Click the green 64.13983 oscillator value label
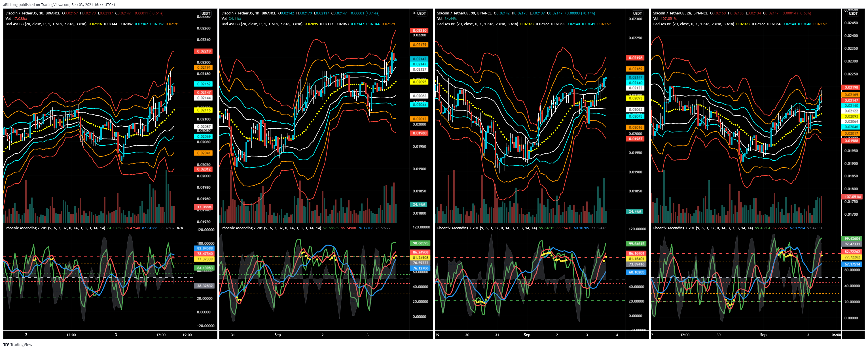868x350 pixels. point(205,268)
